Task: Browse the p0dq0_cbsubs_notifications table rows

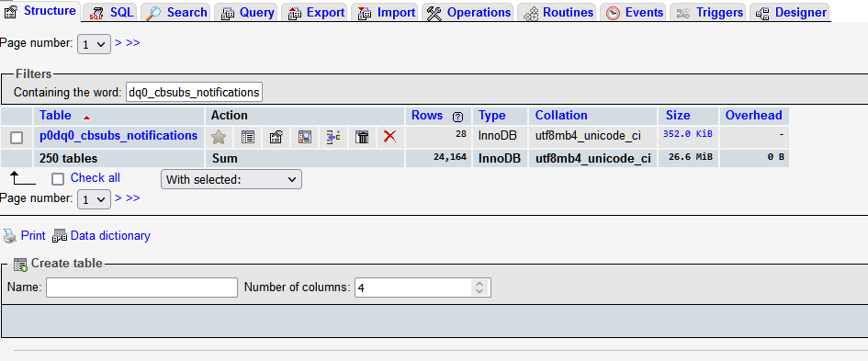Action: 247,137
